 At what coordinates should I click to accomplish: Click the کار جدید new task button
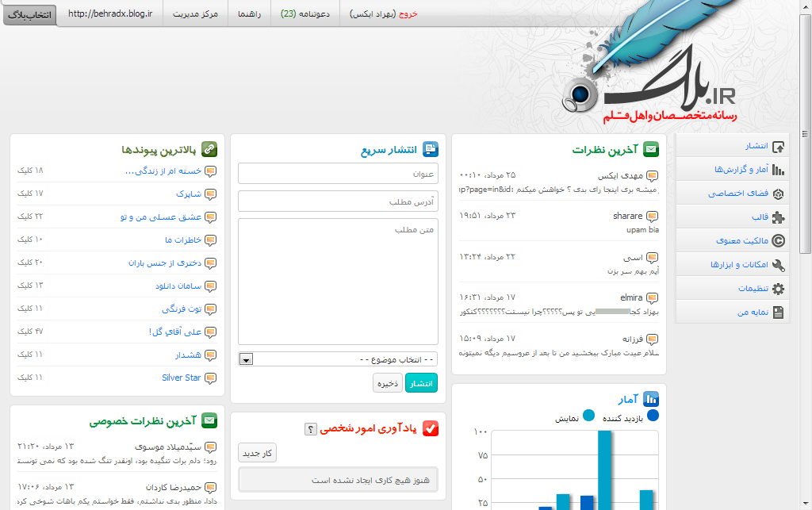pos(258,453)
